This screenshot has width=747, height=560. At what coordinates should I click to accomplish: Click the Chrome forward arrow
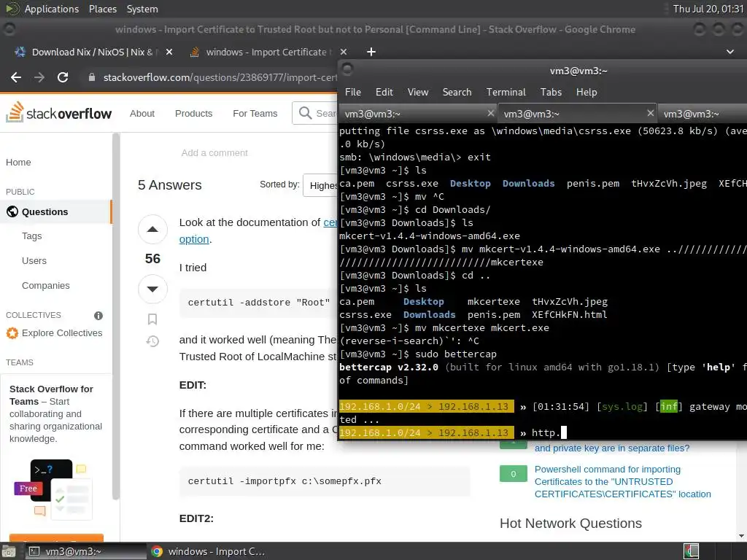(x=39, y=77)
